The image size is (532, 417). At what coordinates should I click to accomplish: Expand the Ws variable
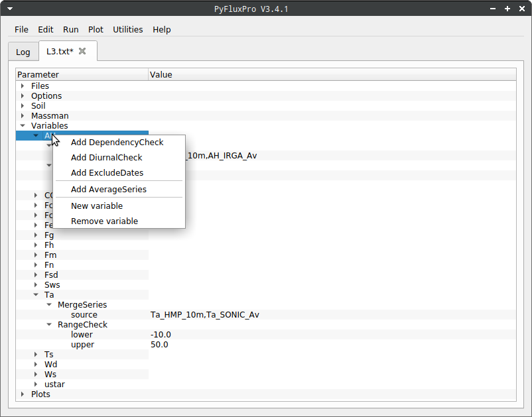click(36, 375)
